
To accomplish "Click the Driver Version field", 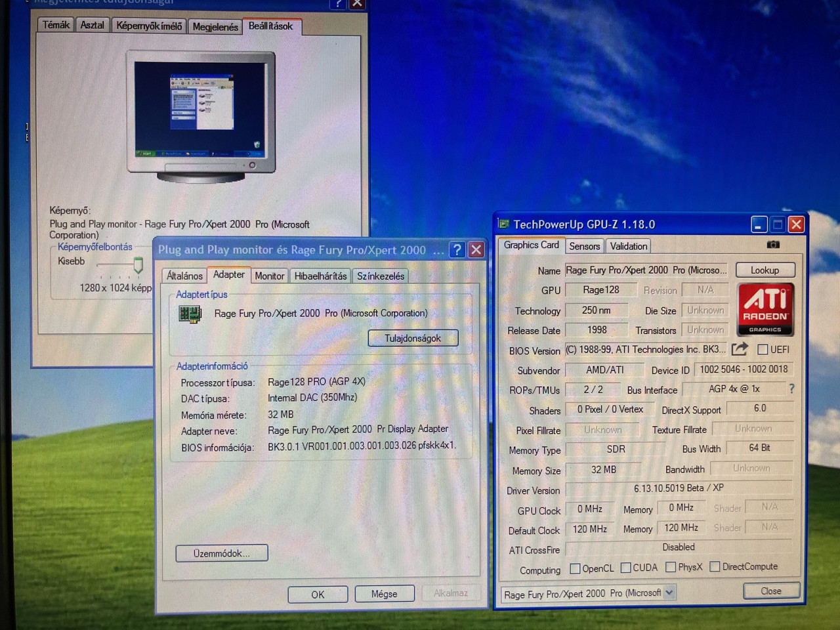I will tap(679, 488).
